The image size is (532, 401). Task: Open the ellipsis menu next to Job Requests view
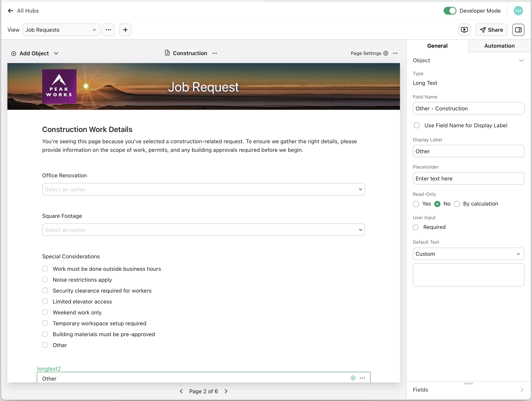108,30
